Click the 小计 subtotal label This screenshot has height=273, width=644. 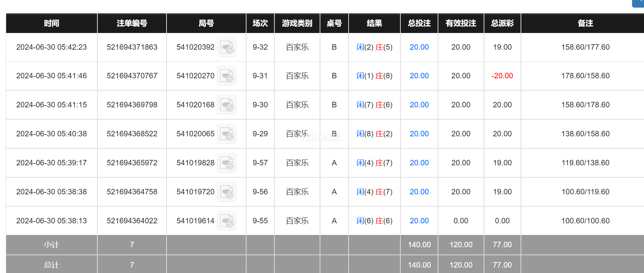[51, 245]
